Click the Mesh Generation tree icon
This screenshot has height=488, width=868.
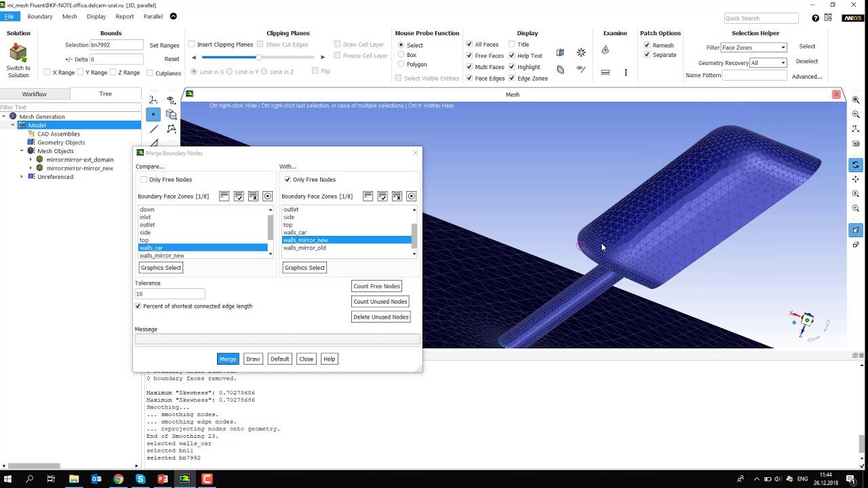(x=13, y=117)
